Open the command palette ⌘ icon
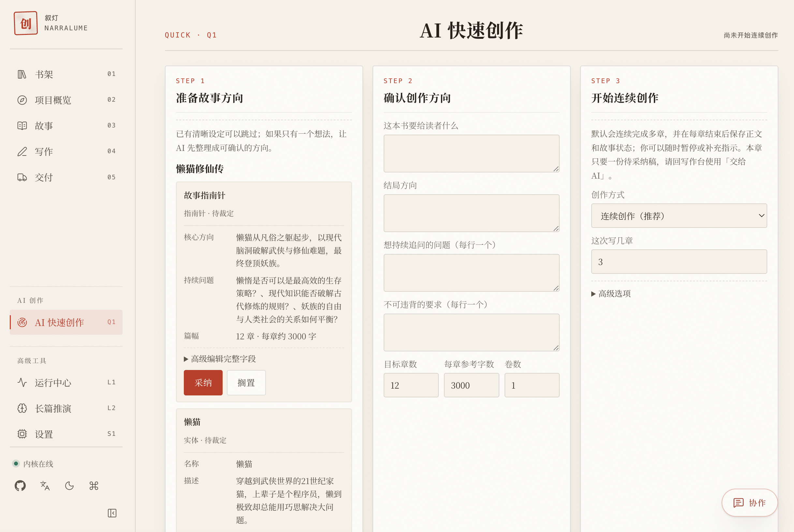794x532 pixels. pos(94,485)
